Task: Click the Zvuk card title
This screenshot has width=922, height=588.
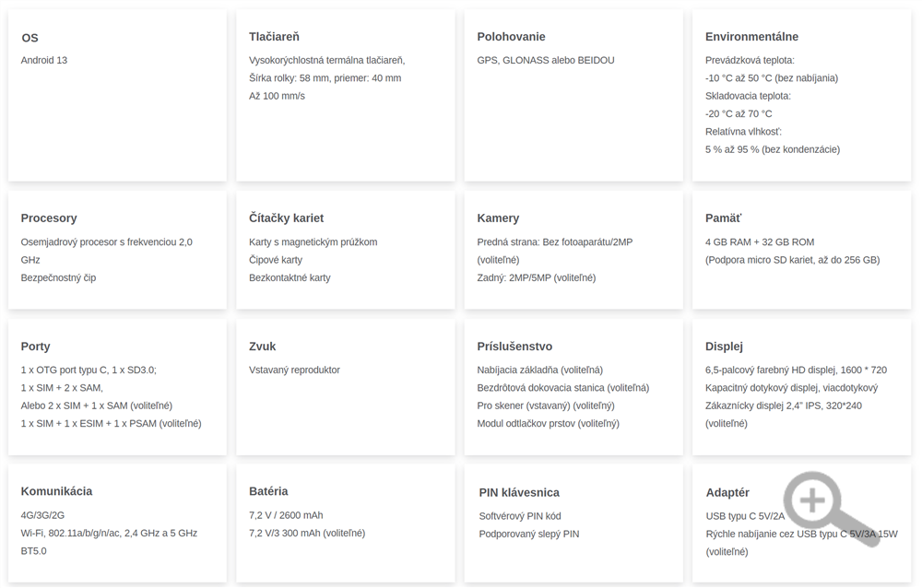Action: (263, 347)
